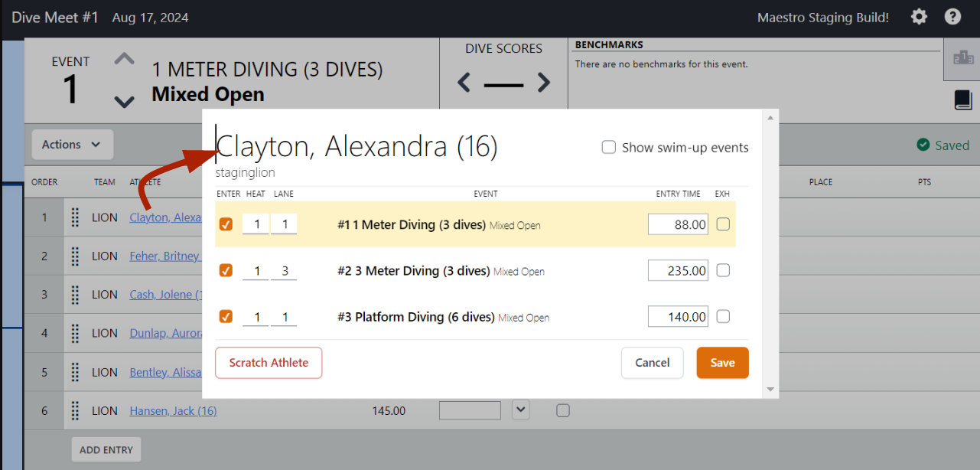The width and height of the screenshot is (980, 470).
Task: Uncheck Enter for 3 Meter Diving event
Action: [226, 270]
